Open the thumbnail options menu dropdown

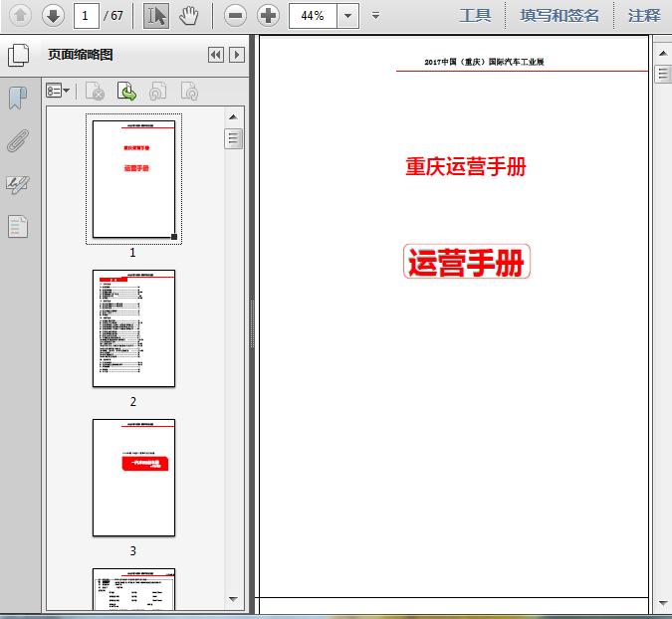point(58,91)
